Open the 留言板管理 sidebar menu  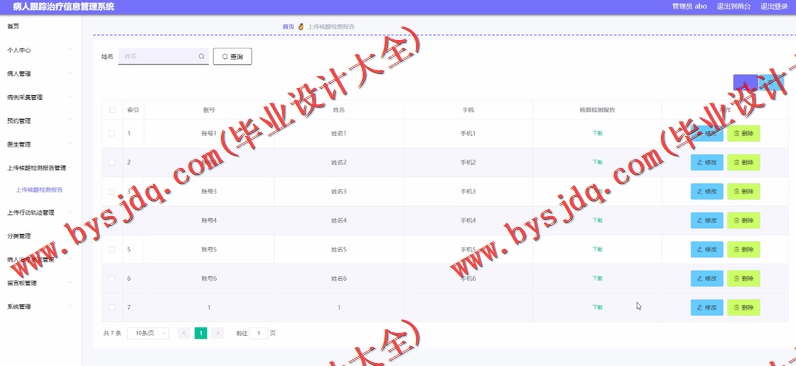22,283
